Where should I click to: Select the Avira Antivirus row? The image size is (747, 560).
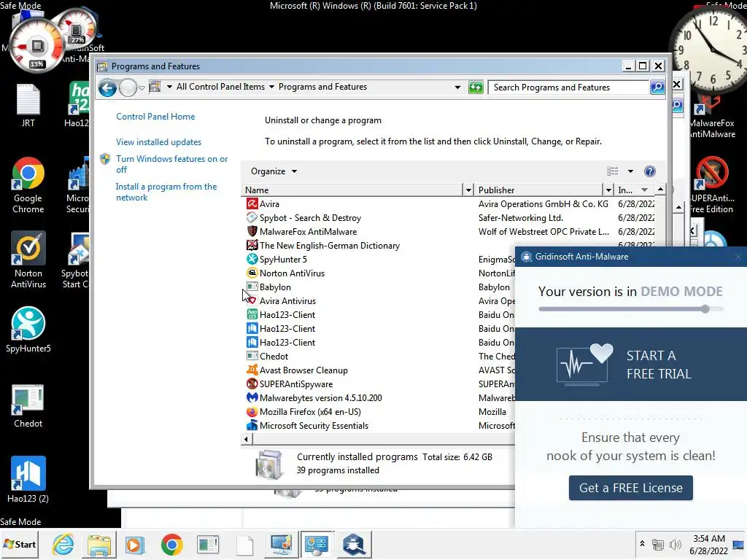pyautogui.click(x=379, y=301)
